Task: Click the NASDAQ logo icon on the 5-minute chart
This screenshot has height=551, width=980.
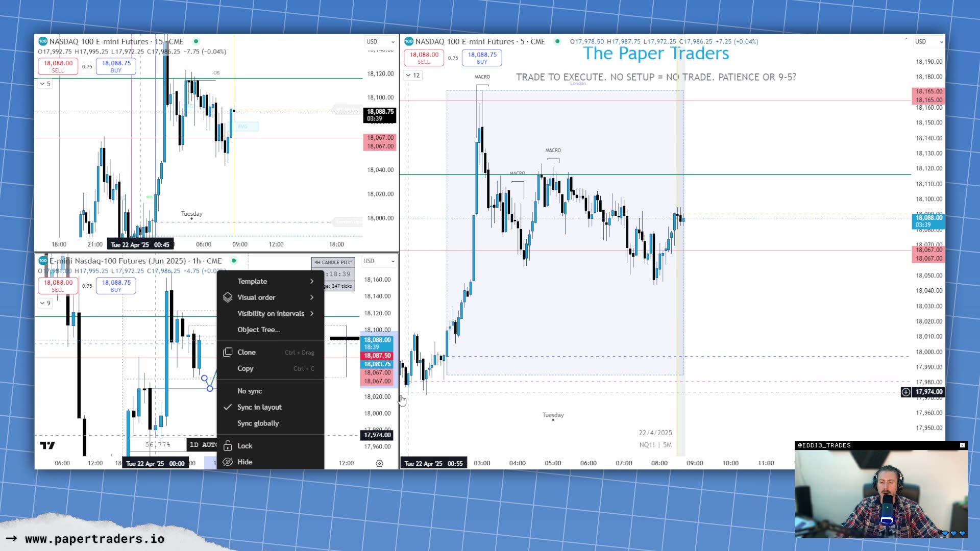Action: (x=409, y=41)
